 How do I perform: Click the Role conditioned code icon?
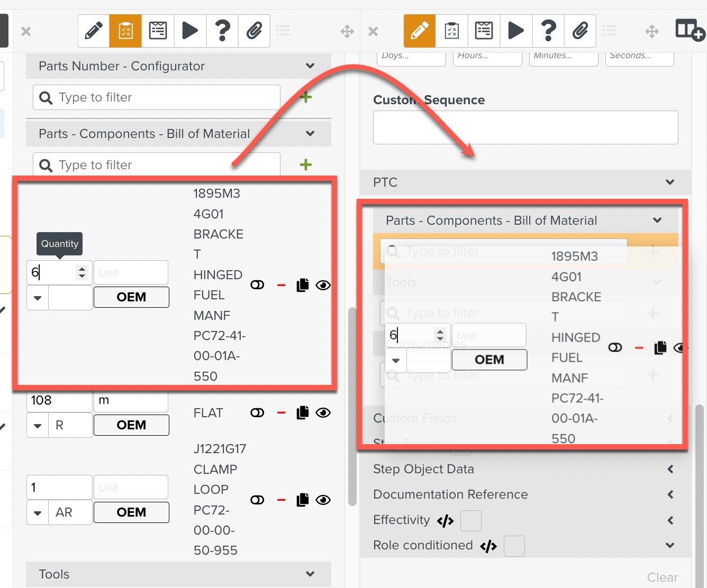point(488,546)
